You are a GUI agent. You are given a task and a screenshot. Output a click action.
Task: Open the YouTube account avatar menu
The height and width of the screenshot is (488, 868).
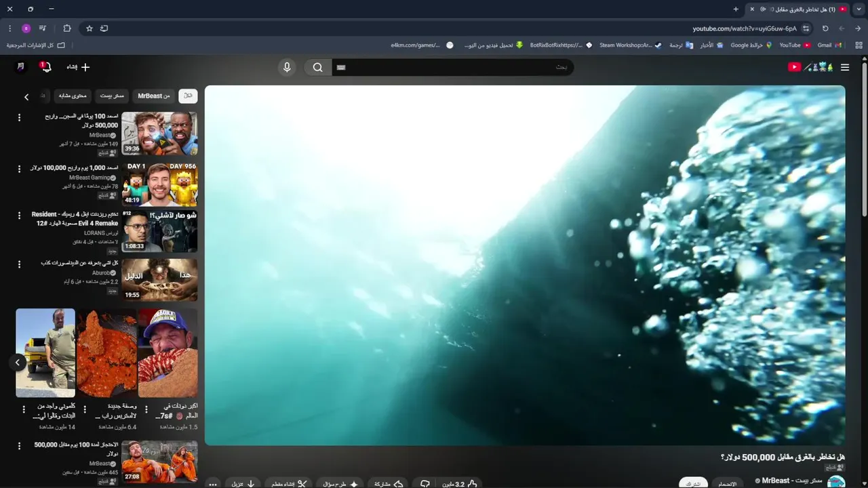pos(20,66)
